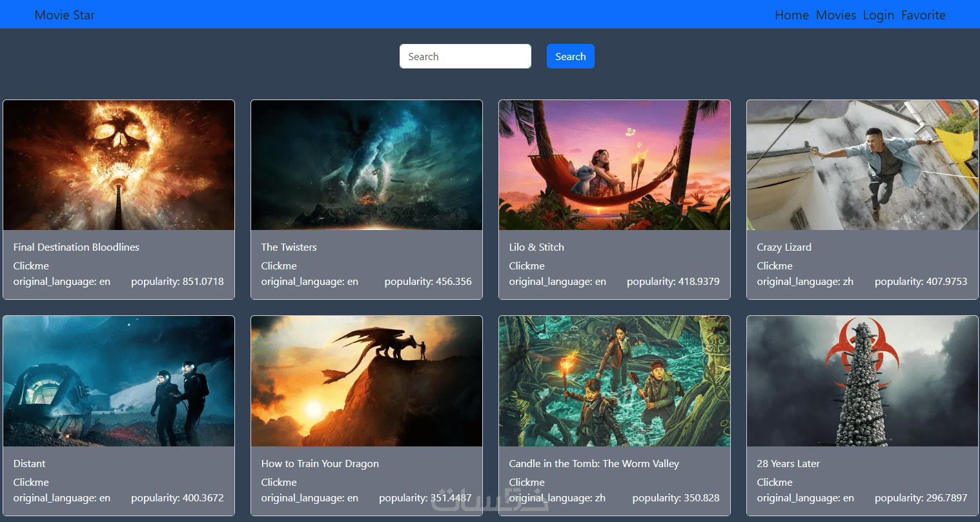This screenshot has width=980, height=522.
Task: Select the title The Twisters
Action: [289, 247]
